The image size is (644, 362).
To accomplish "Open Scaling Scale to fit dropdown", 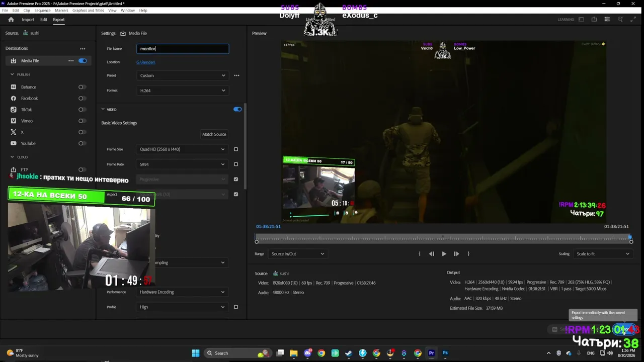I will click(x=602, y=254).
